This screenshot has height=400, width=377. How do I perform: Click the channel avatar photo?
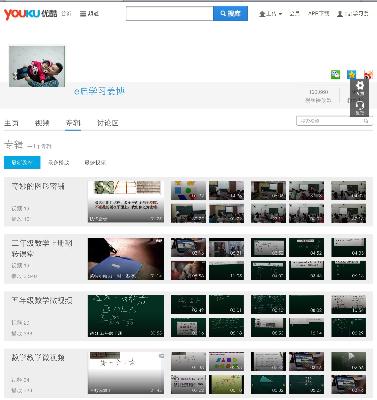click(37, 66)
